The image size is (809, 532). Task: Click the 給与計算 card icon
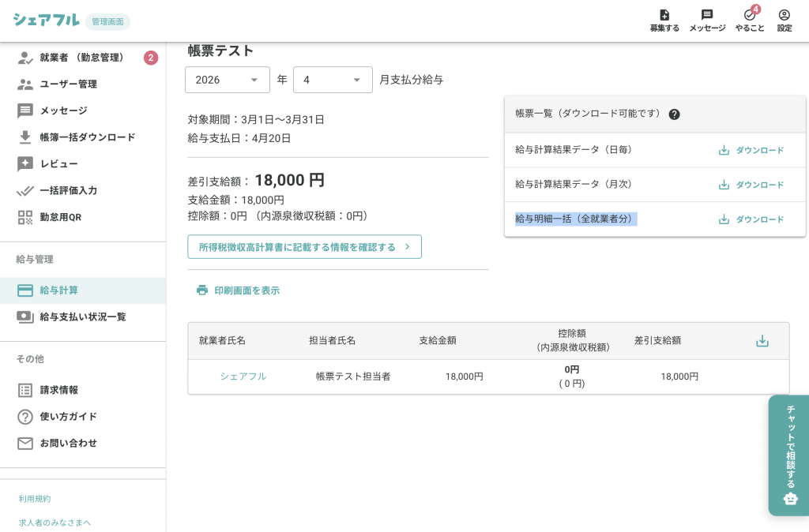24,290
